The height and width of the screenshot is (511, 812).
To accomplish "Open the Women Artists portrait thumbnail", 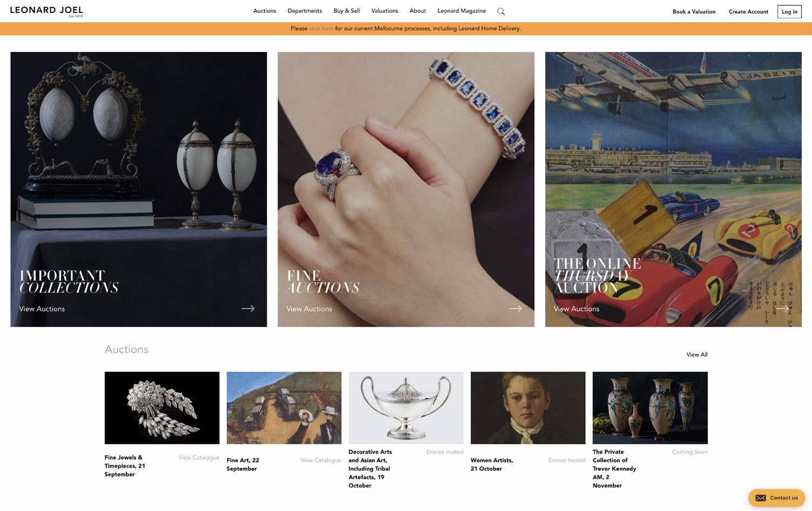I will point(528,408).
